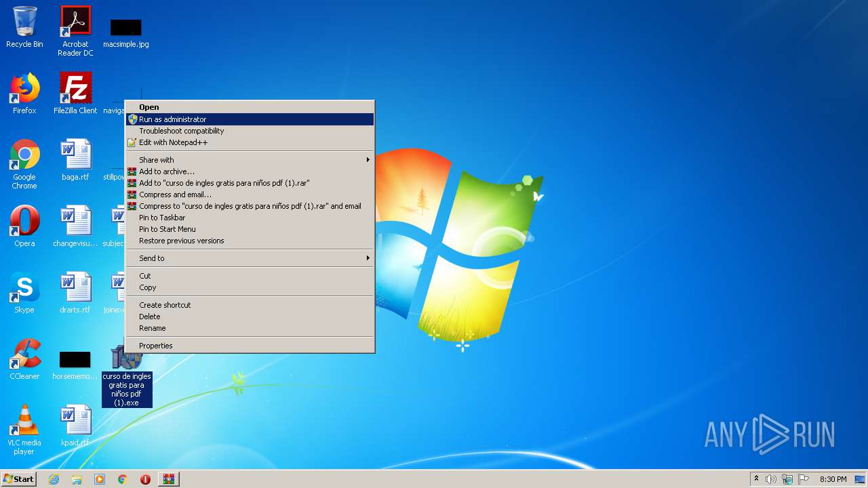
Task: Choose Create shortcut
Action: click(x=250, y=305)
